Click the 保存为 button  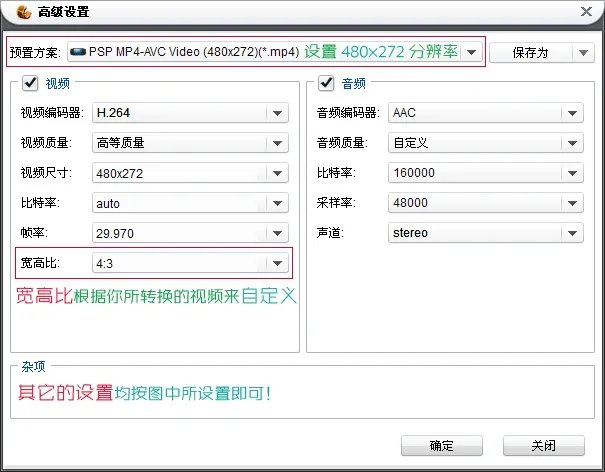coord(531,52)
